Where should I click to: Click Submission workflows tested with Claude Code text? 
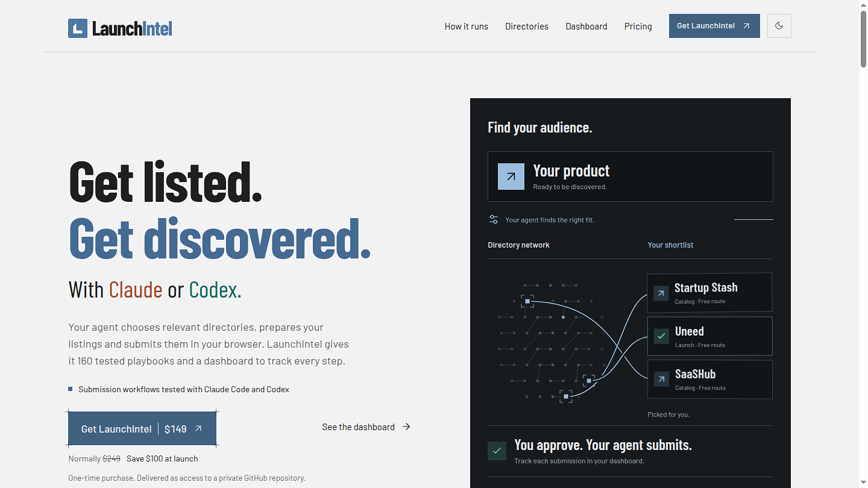(184, 390)
